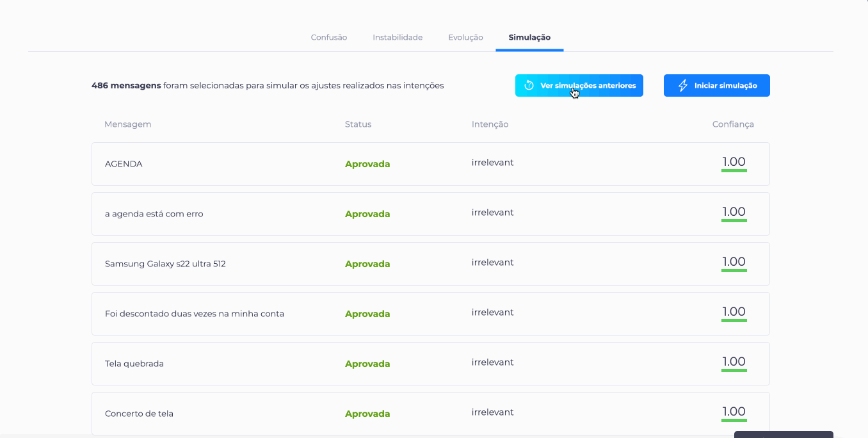Click the Confiança column header

click(x=733, y=124)
